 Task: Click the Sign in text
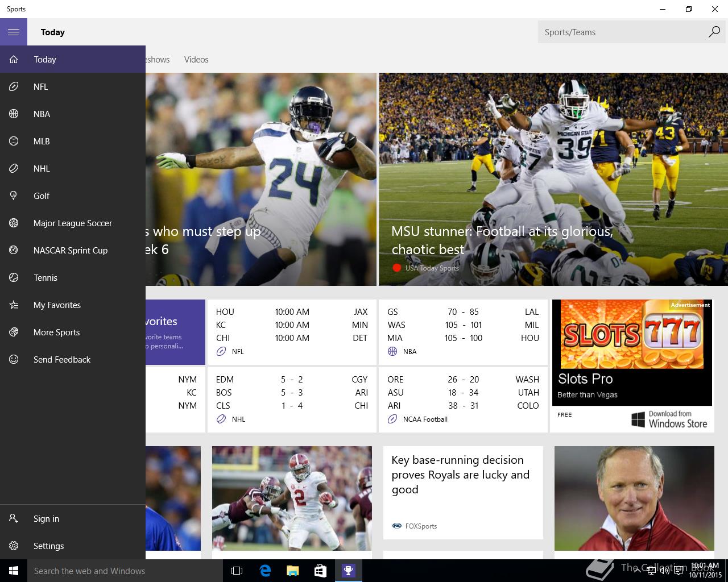tap(46, 519)
